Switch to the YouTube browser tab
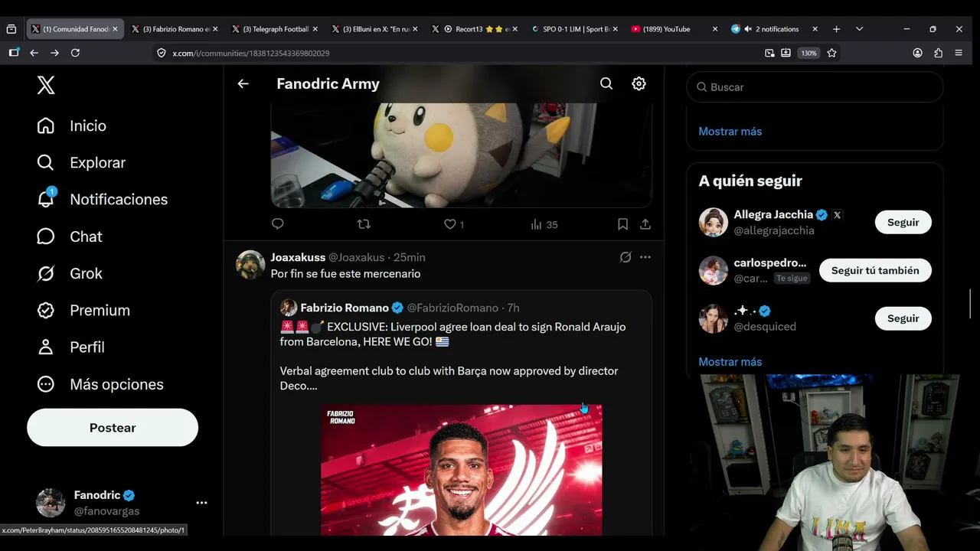This screenshot has height=551, width=980. tap(675, 29)
